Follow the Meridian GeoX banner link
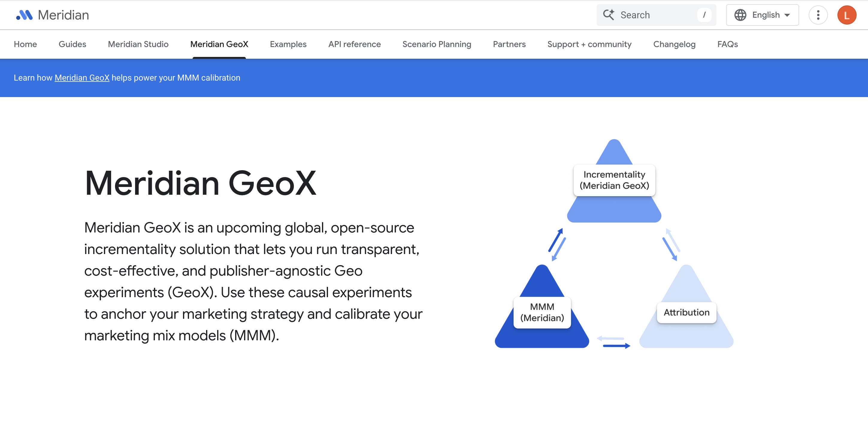 click(82, 78)
